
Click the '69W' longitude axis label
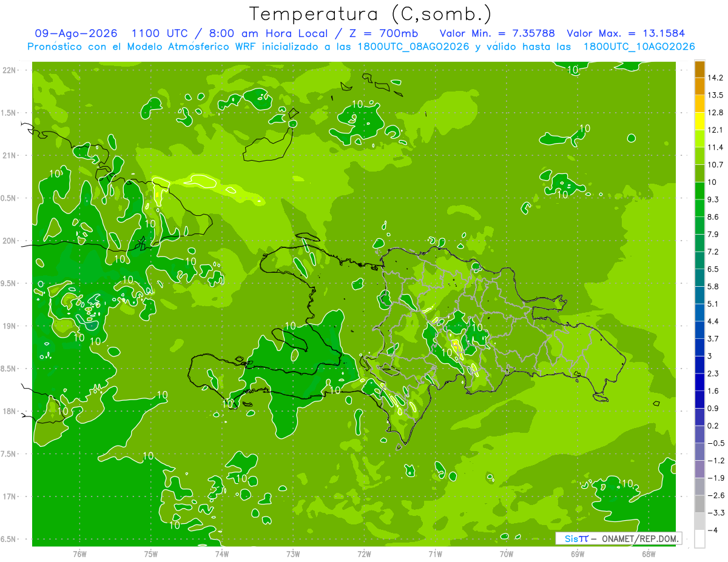pyautogui.click(x=578, y=554)
